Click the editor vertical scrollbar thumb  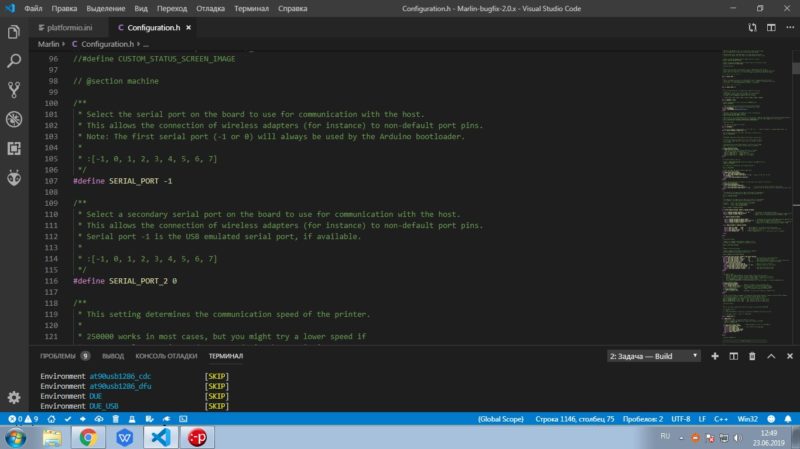pyautogui.click(x=796, y=69)
